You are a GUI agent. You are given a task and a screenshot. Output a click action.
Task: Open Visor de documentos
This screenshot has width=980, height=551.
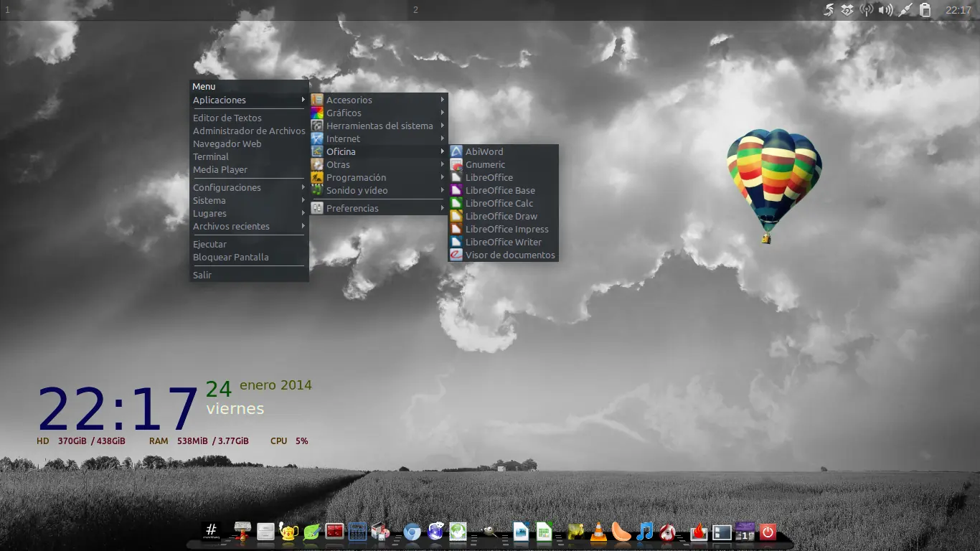click(x=504, y=255)
